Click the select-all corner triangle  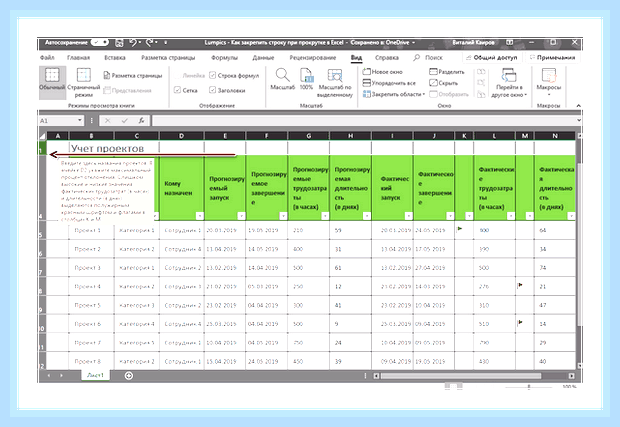coord(43,136)
